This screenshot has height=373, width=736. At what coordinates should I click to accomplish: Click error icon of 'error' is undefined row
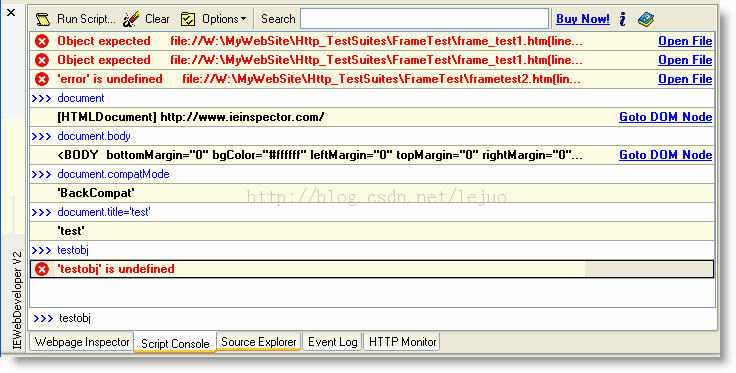click(42, 79)
